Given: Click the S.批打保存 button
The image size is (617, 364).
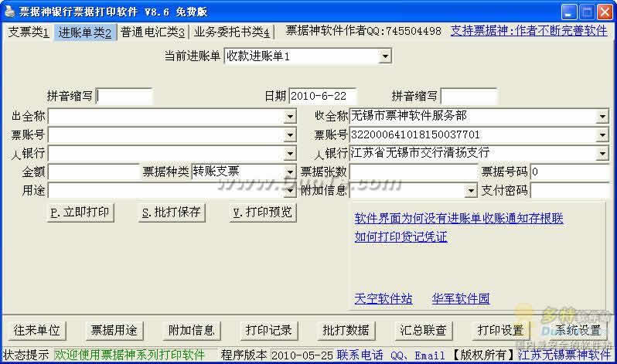Looking at the screenshot, I should click(x=172, y=213).
